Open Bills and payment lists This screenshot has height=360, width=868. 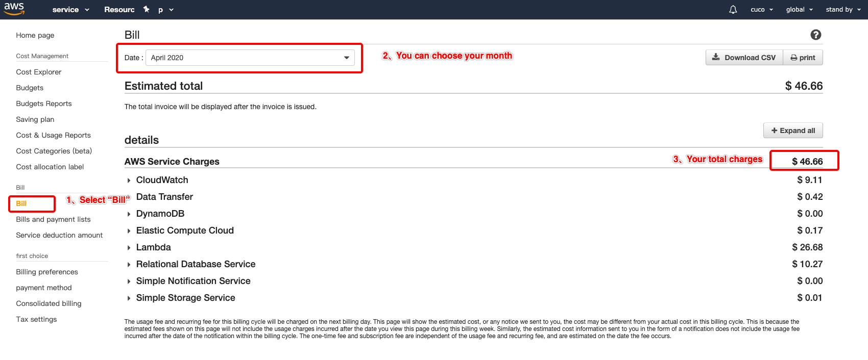(53, 219)
